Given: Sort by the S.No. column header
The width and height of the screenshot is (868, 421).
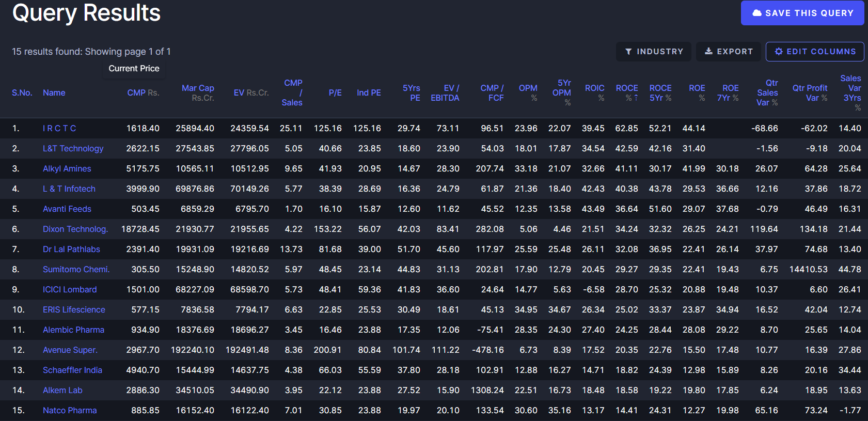Looking at the screenshot, I should coord(22,92).
